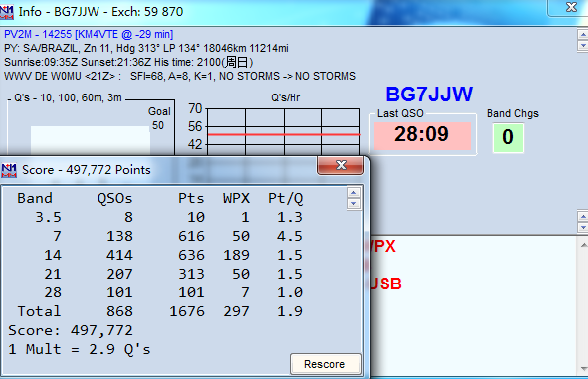Click the Goal 50 progress bar
Screen dimensions: 588x379
click(x=91, y=140)
